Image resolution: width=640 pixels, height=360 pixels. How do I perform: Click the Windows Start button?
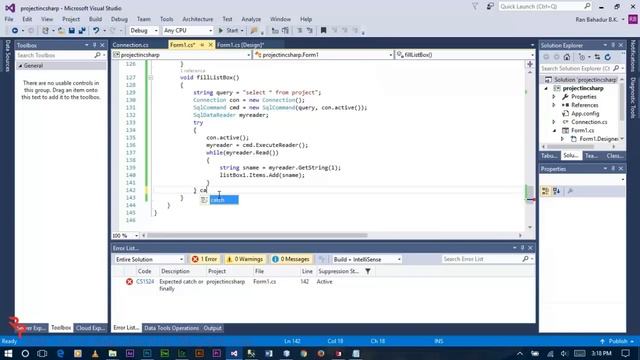8,353
